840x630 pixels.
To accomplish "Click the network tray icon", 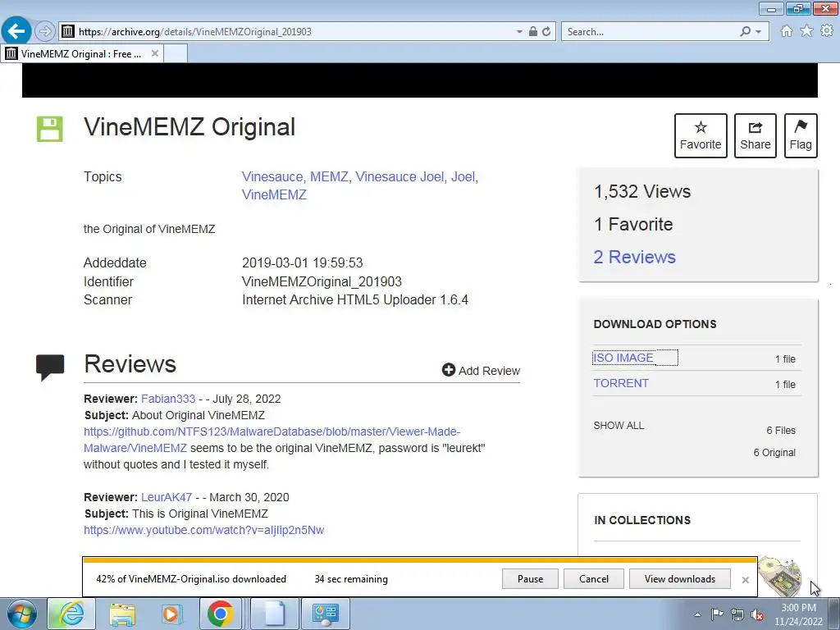I will click(737, 614).
